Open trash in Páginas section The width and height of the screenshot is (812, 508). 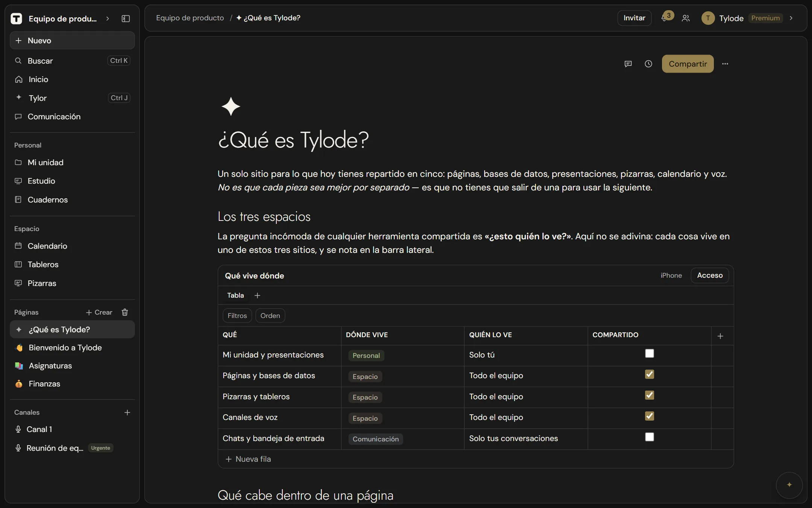[125, 312]
